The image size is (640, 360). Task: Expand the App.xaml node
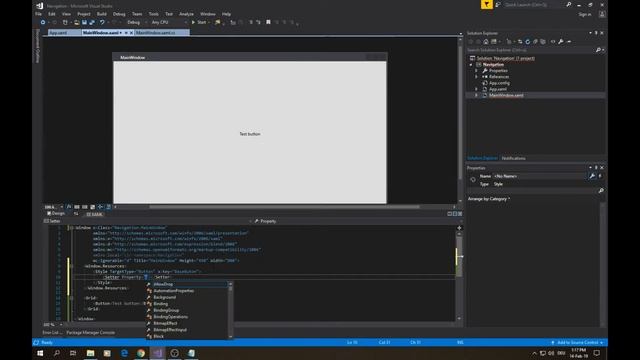click(476, 89)
